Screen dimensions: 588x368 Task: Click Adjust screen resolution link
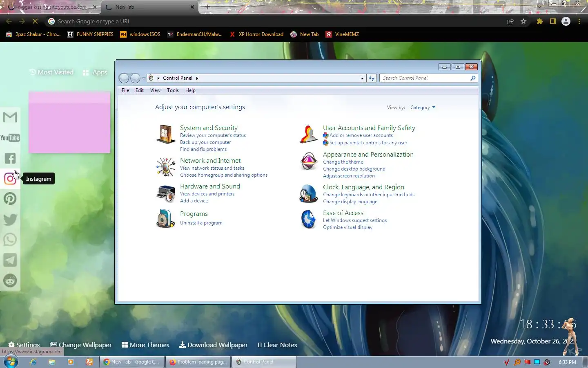click(x=349, y=176)
